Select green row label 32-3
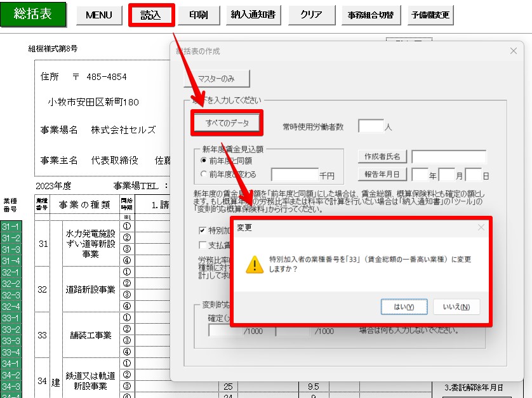The image size is (532, 398). point(11,295)
